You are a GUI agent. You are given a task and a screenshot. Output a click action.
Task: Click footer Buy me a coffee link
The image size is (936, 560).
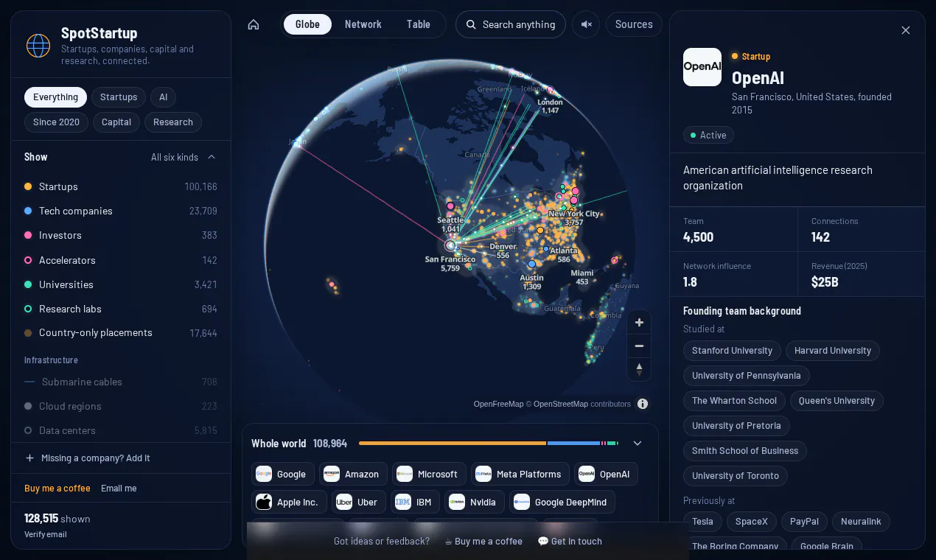point(483,542)
